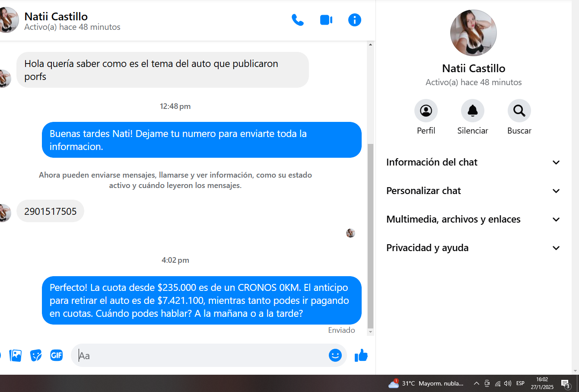Open Natii Castillo's large profile picture
This screenshot has width=579, height=392.
point(474,33)
